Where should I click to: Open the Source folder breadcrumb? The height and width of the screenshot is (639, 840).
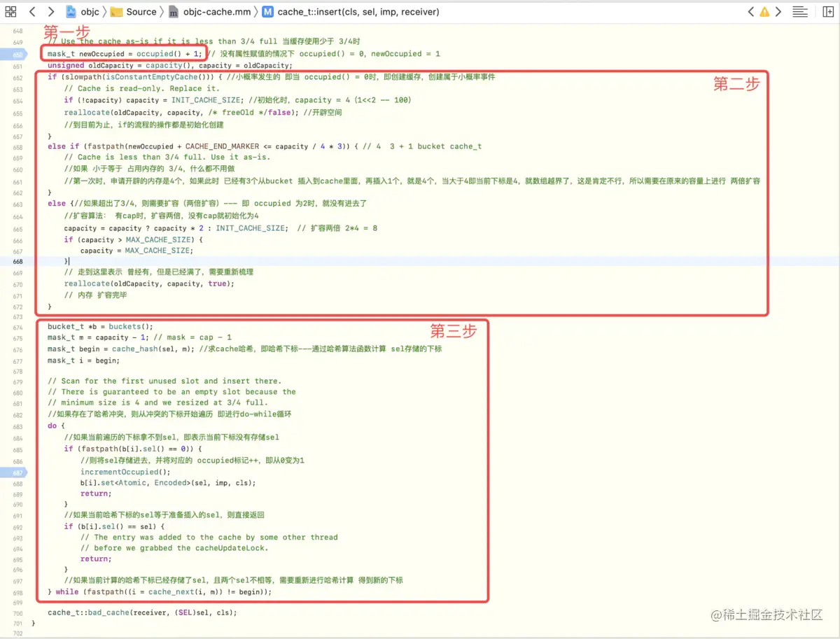[134, 12]
